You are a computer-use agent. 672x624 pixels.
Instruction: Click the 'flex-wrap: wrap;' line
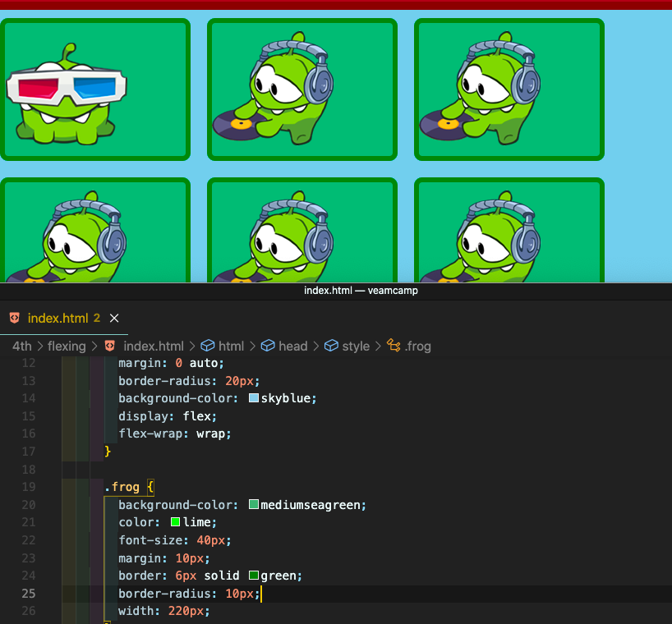[175, 434]
